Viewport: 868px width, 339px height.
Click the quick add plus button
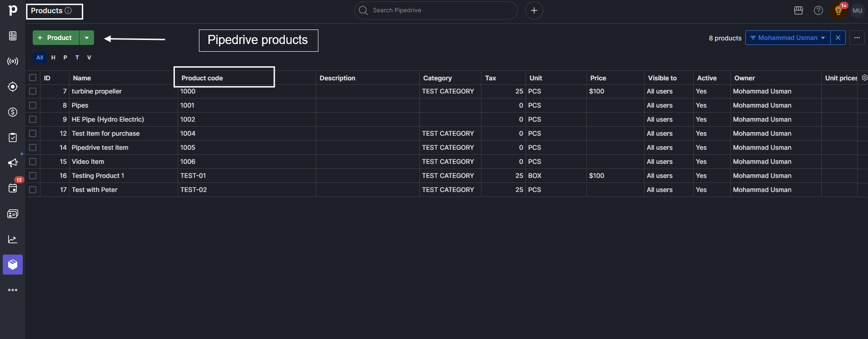(x=534, y=10)
